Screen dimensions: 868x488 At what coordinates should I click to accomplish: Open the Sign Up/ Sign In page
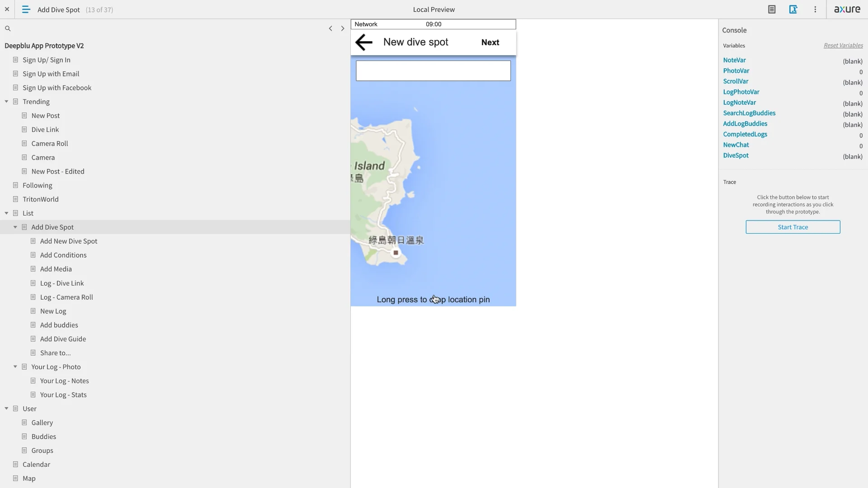(47, 60)
